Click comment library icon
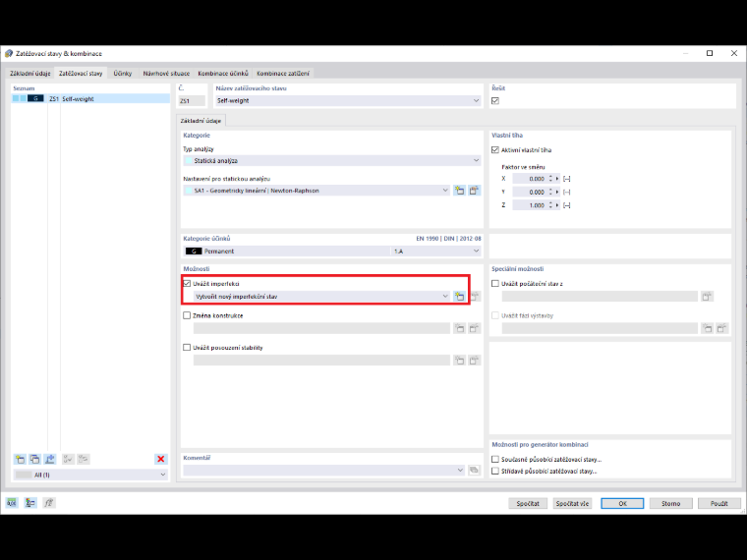This screenshot has height=560, width=747. pos(474,470)
